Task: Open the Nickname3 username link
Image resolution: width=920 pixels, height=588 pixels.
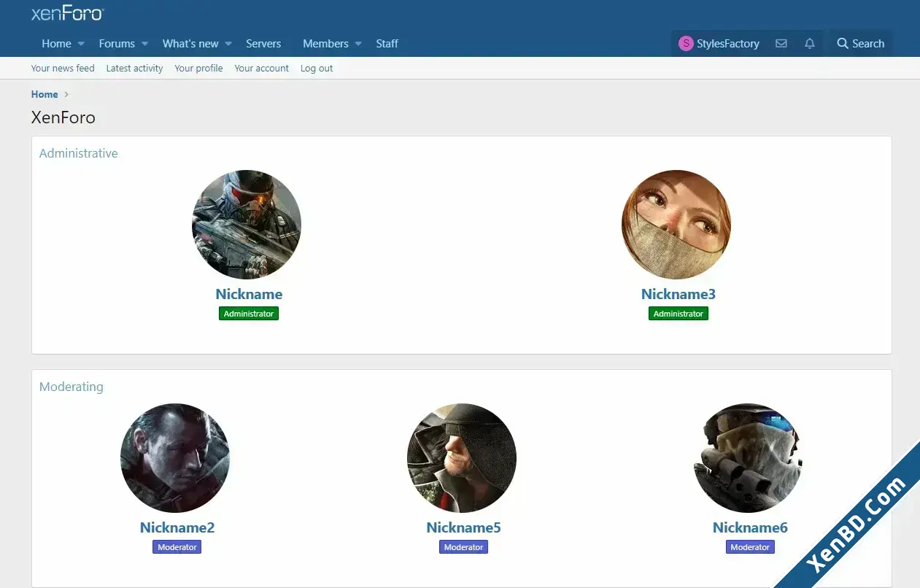Action: coord(679,294)
